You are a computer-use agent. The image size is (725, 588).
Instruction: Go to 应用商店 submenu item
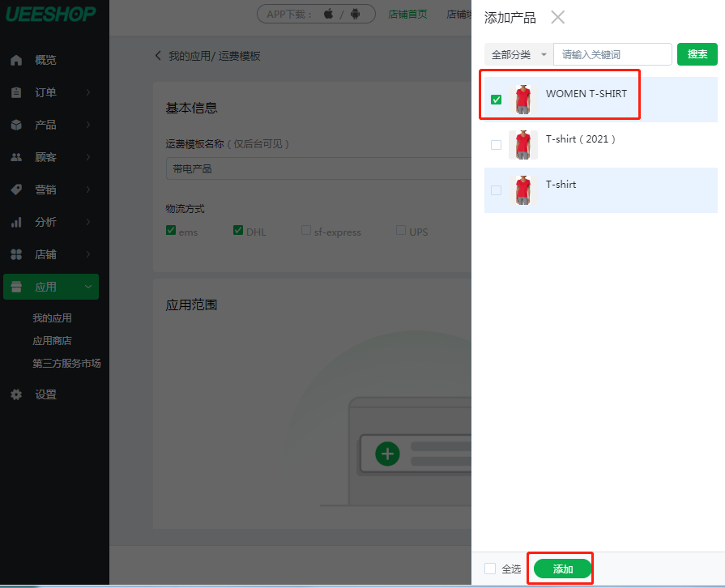52,341
